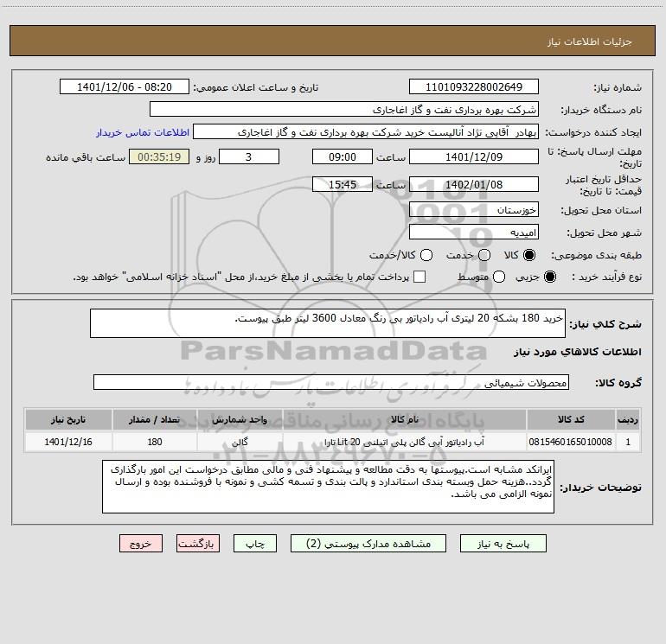
Task: Click واحد شمارش column header
Action: click(x=240, y=420)
